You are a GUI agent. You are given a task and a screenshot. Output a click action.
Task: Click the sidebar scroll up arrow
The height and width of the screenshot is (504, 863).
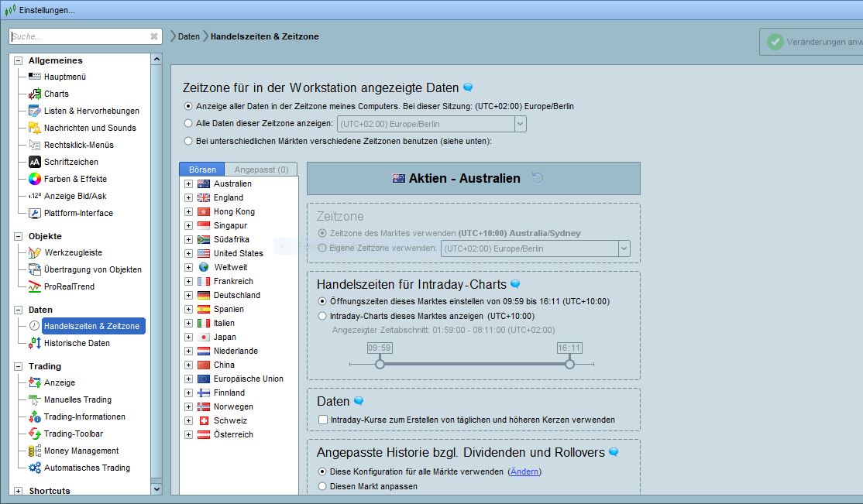point(156,59)
